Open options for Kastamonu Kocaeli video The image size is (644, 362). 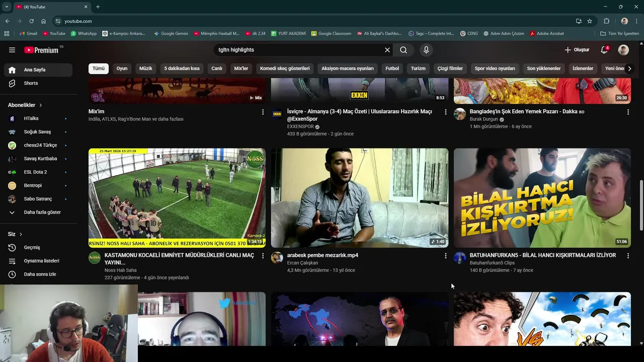click(x=263, y=256)
